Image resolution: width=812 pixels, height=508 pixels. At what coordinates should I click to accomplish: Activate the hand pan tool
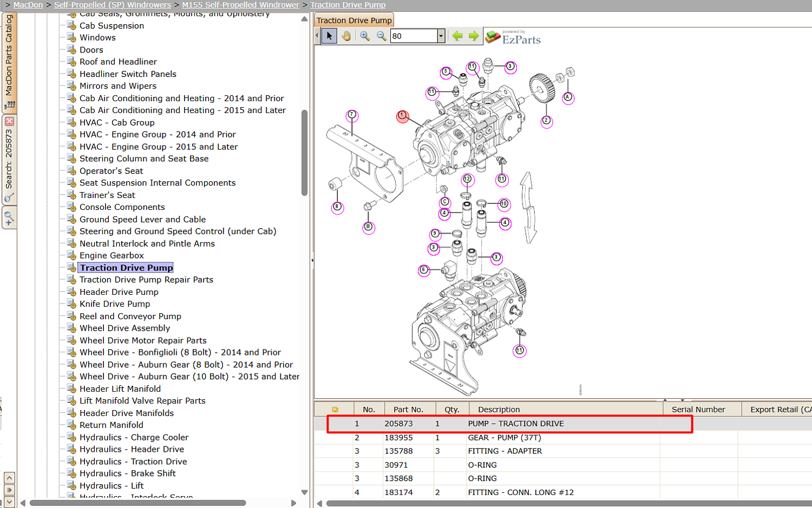point(346,36)
